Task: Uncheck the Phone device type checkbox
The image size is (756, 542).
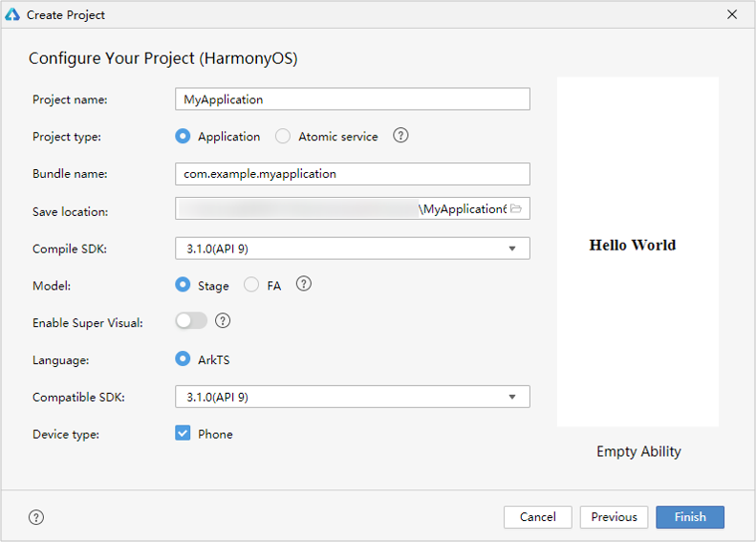Action: 183,433
